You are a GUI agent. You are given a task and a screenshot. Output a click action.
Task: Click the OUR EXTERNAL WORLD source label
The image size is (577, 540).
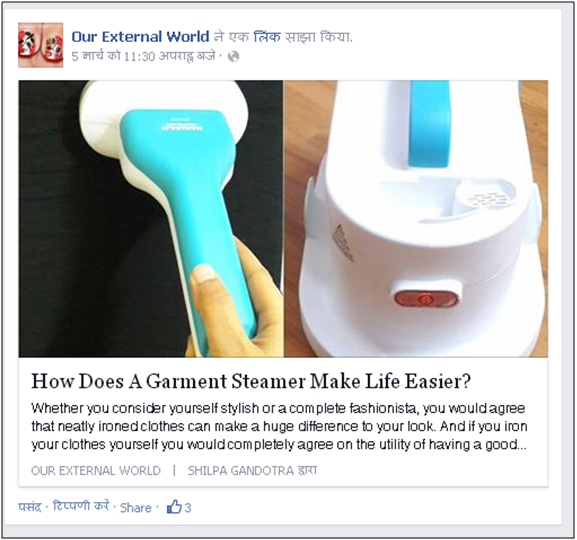(x=96, y=470)
